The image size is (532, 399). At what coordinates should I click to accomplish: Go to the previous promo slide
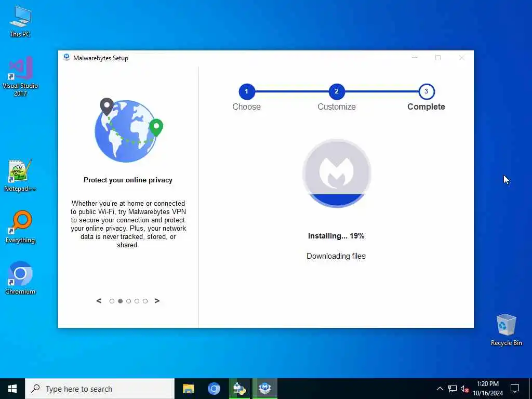point(99,301)
